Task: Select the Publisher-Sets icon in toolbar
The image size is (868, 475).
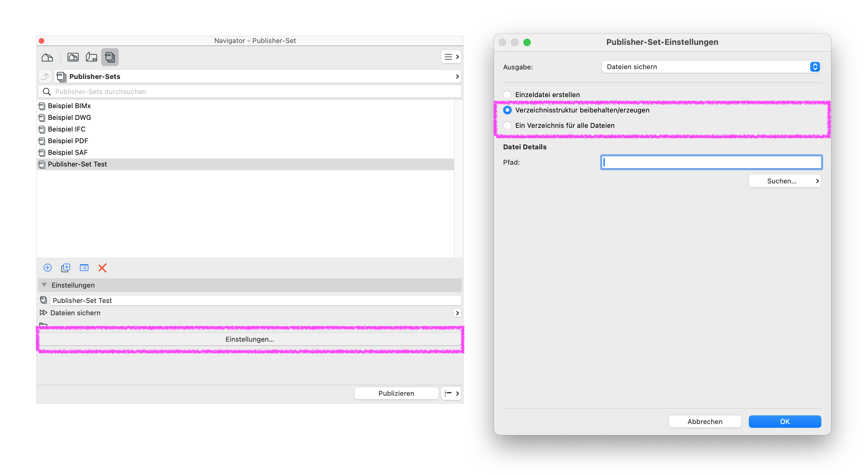Action: [x=110, y=57]
